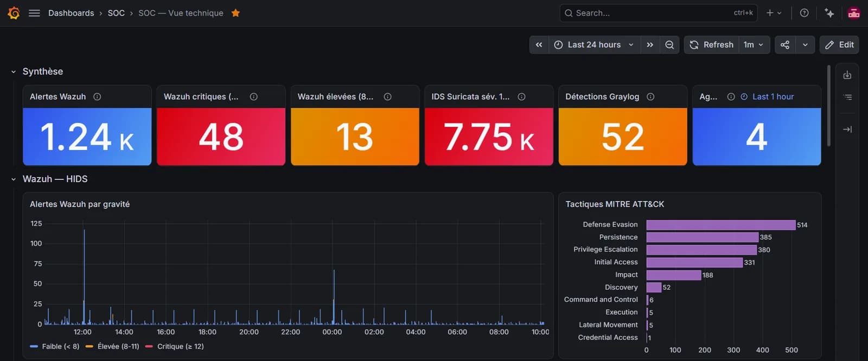Click the Defense Evasion bar
The height and width of the screenshot is (361, 868).
[721, 225]
